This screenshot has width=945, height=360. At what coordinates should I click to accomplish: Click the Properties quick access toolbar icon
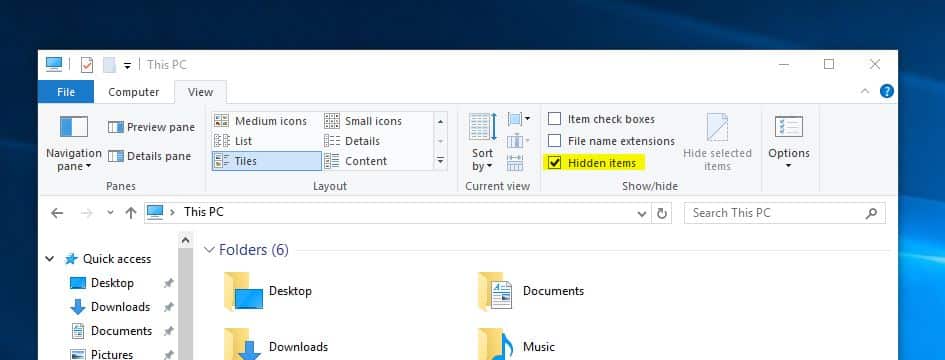(x=87, y=65)
